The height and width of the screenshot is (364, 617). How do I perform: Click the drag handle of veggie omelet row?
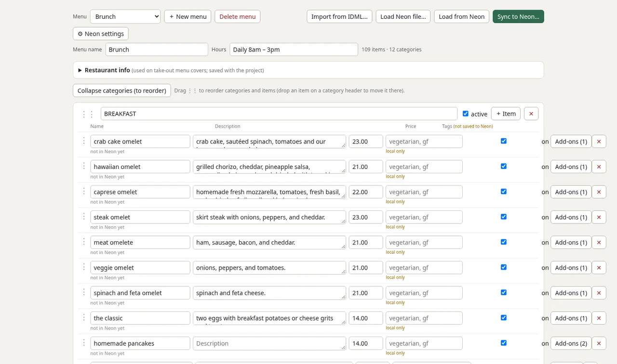pos(84,267)
